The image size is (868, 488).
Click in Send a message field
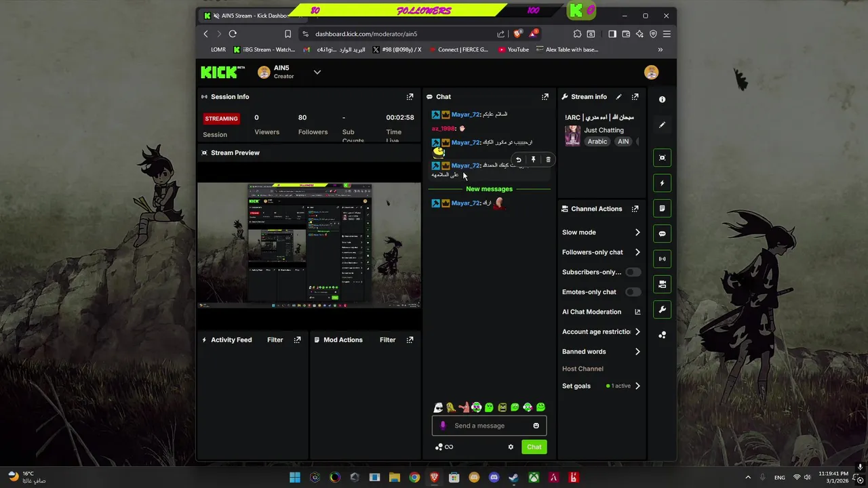tap(489, 426)
